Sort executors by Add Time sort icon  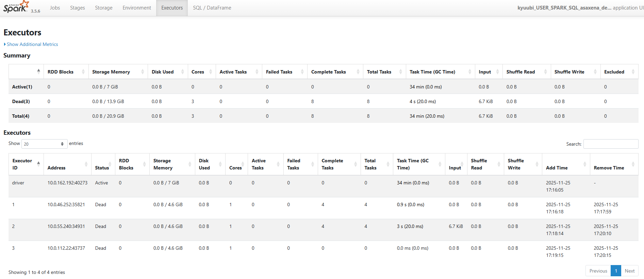click(x=585, y=164)
